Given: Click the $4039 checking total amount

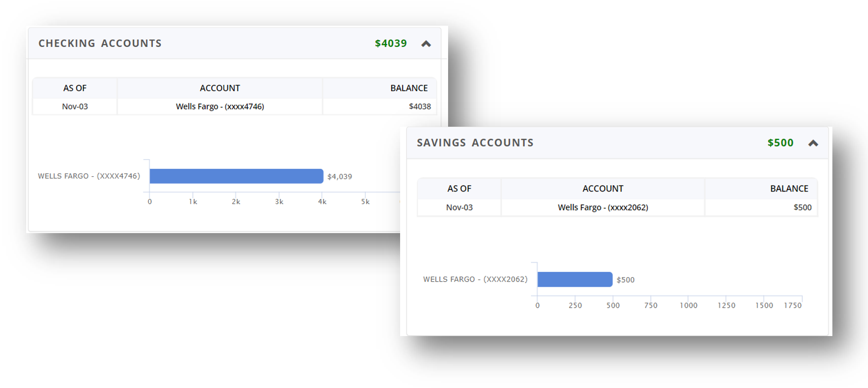Looking at the screenshot, I should 391,43.
